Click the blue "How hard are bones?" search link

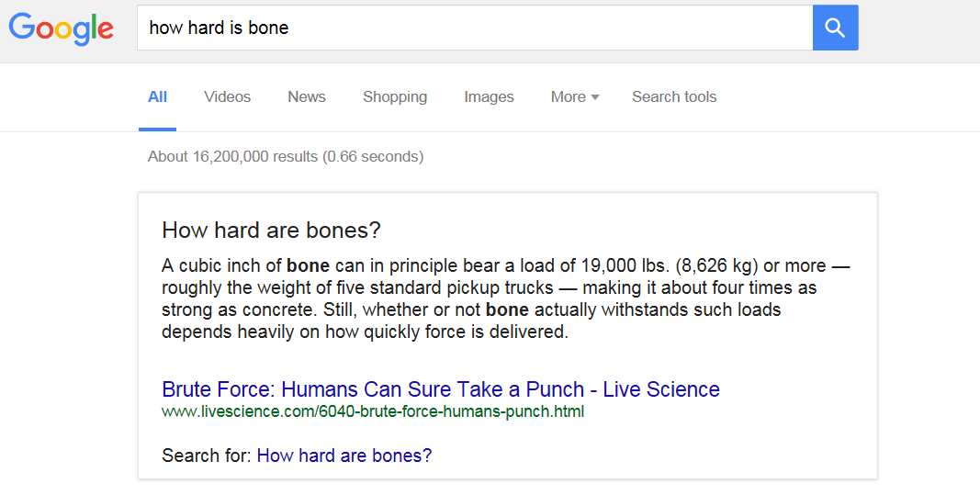[x=344, y=456]
